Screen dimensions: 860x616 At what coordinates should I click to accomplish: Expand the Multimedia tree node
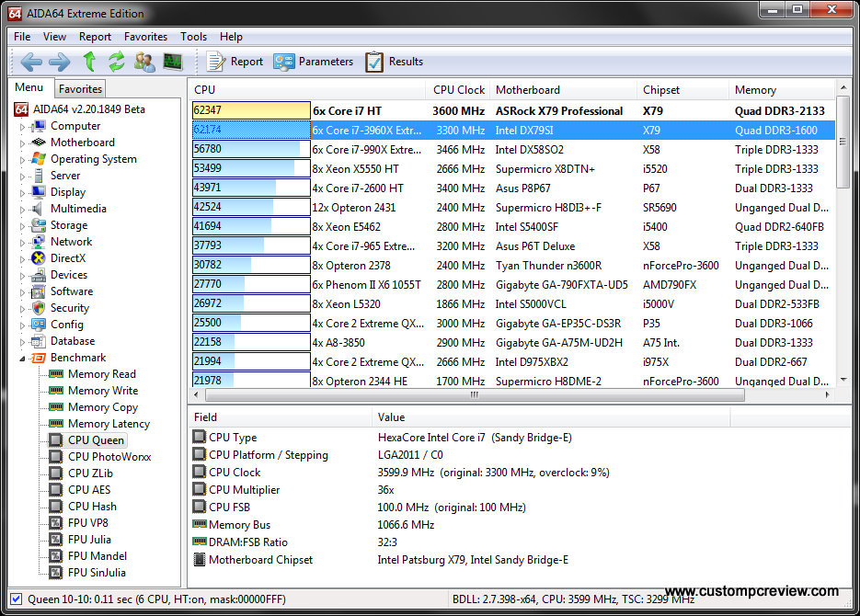click(22, 210)
